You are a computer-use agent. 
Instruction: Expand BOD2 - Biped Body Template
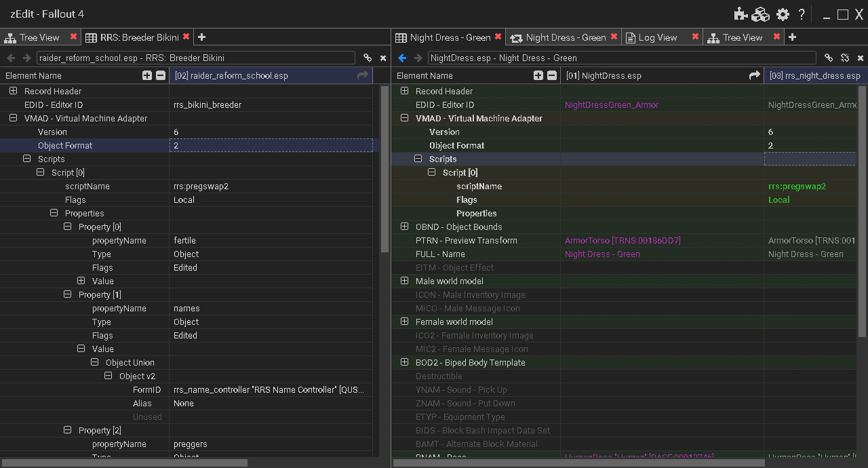(405, 362)
